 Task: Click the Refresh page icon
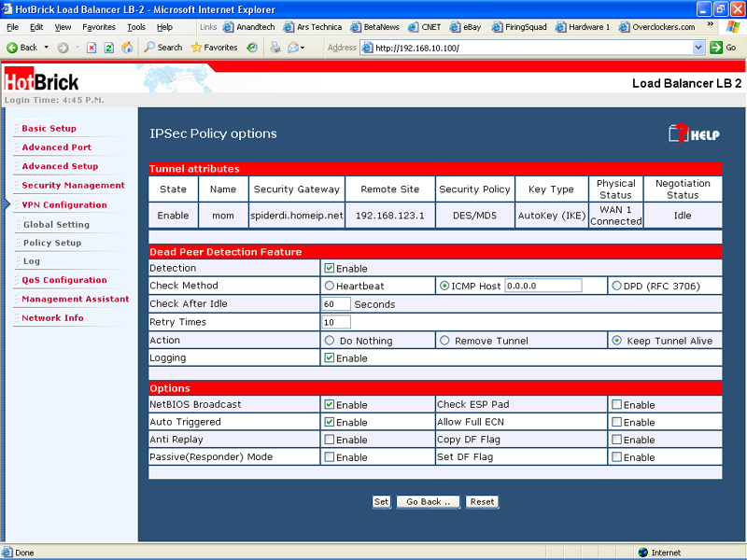tap(109, 48)
